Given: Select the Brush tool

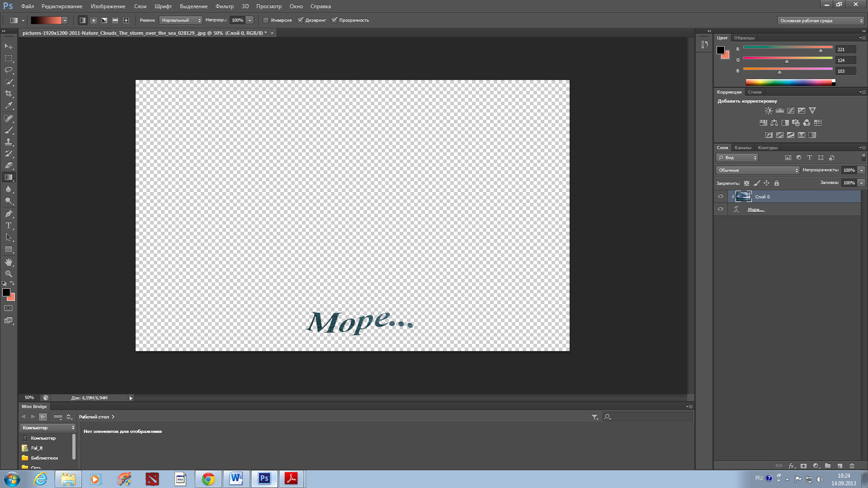Looking at the screenshot, I should coord(9,130).
